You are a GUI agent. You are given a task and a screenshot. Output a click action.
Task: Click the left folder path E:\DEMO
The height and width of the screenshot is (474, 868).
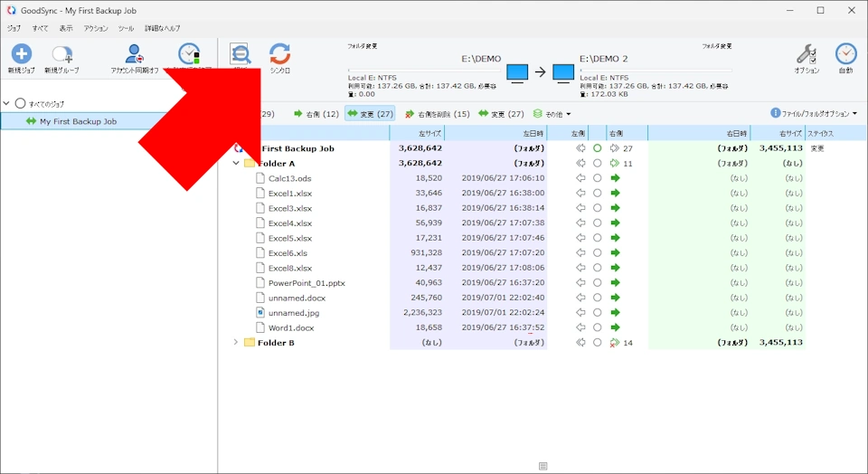(x=481, y=59)
